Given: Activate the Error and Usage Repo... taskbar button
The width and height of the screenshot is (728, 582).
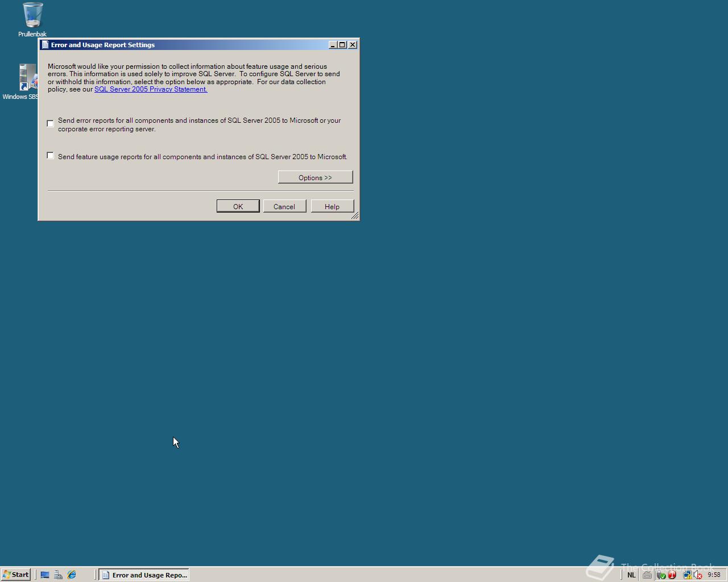Looking at the screenshot, I should 144,575.
